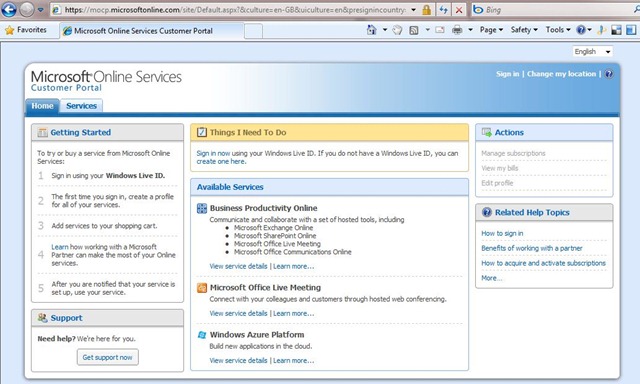Click View my bills in Actions
The height and width of the screenshot is (384, 640).
click(500, 168)
